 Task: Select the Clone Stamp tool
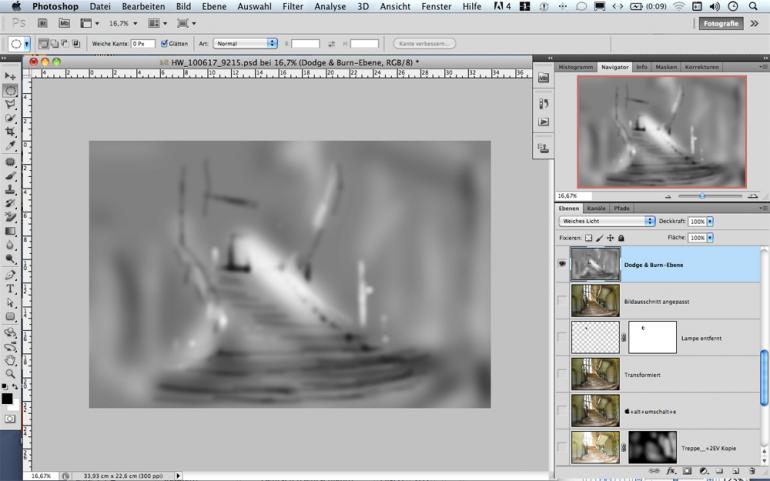[10, 190]
